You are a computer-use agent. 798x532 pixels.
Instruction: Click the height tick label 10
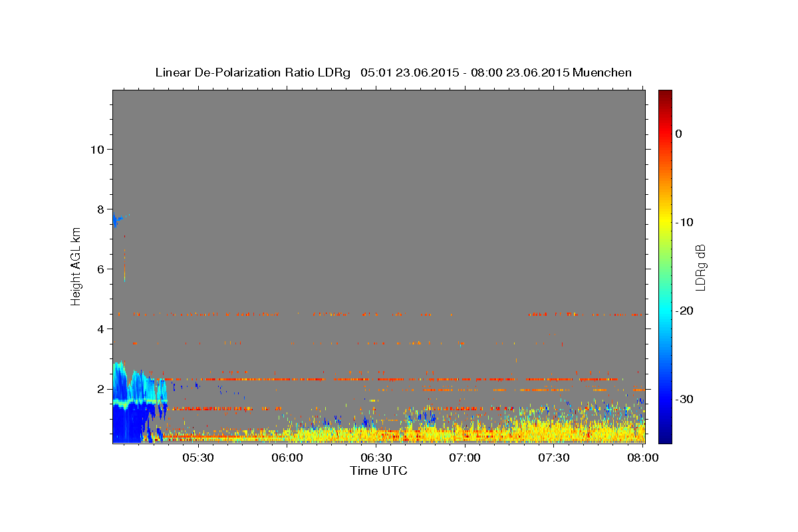click(96, 149)
